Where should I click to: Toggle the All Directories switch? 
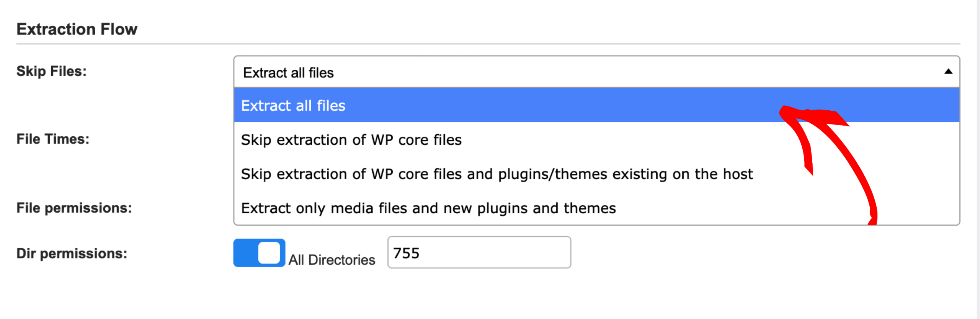pyautogui.click(x=259, y=253)
